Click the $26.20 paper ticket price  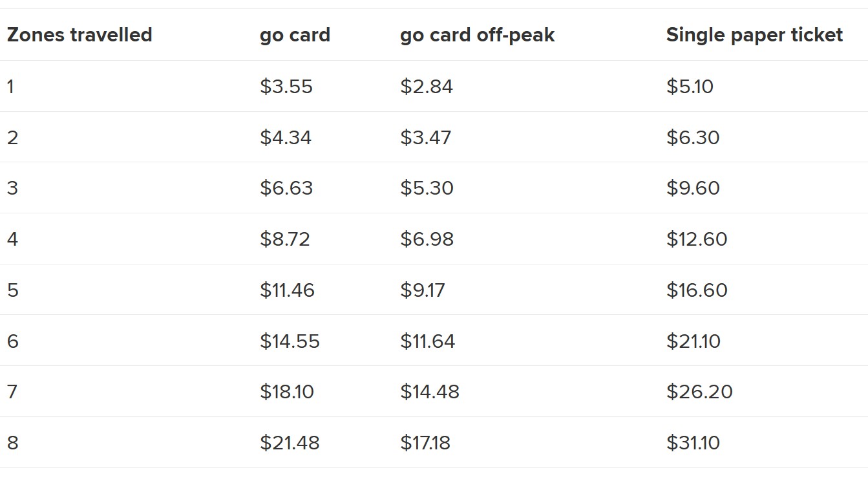699,392
